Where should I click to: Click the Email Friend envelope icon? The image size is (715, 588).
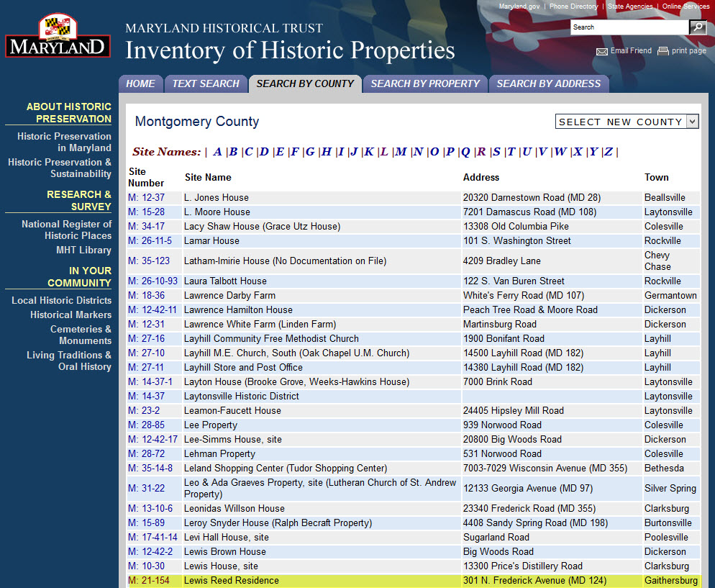click(x=602, y=51)
